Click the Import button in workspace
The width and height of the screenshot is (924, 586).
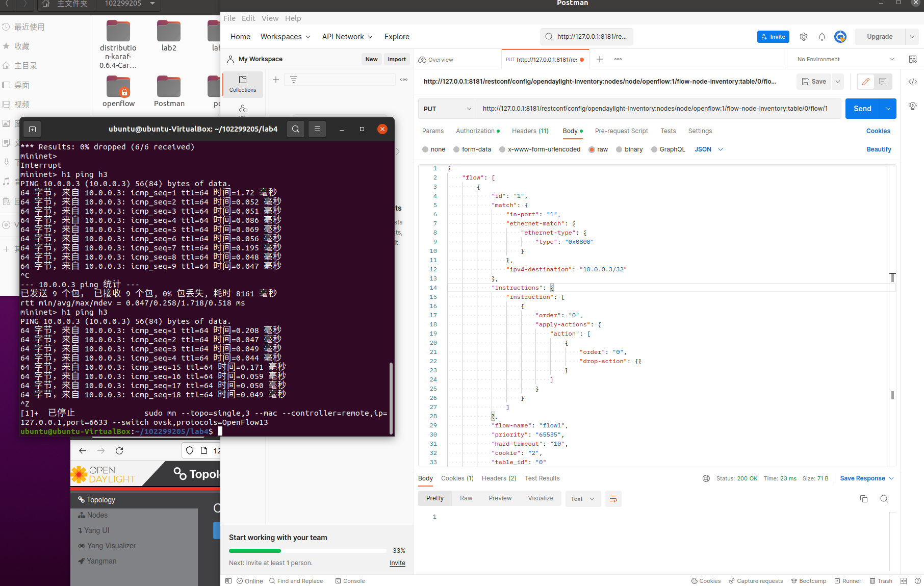pos(397,59)
